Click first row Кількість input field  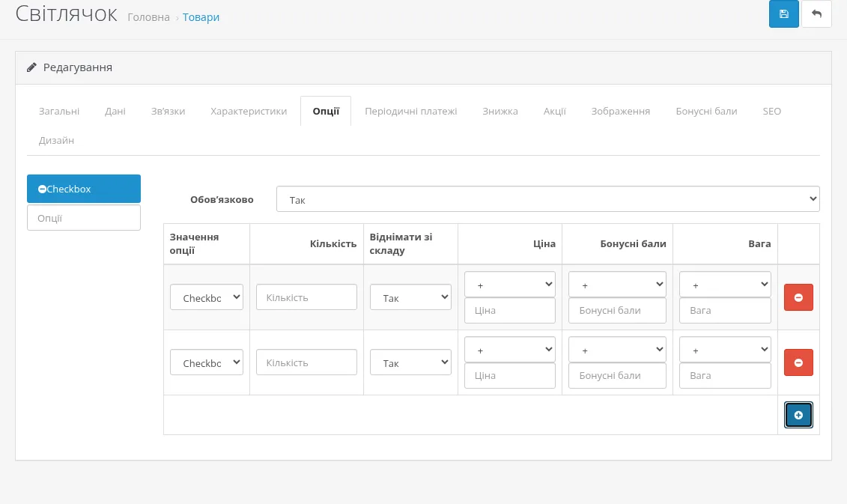tap(306, 297)
